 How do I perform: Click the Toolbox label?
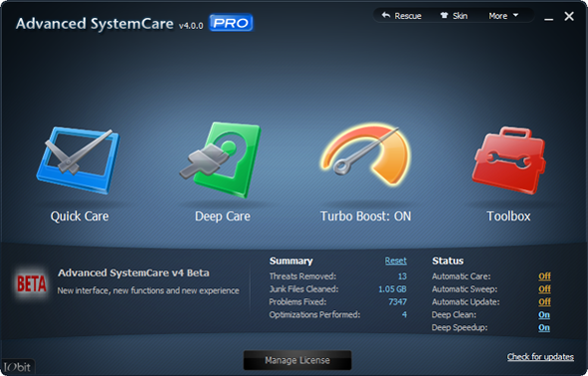[x=508, y=216]
